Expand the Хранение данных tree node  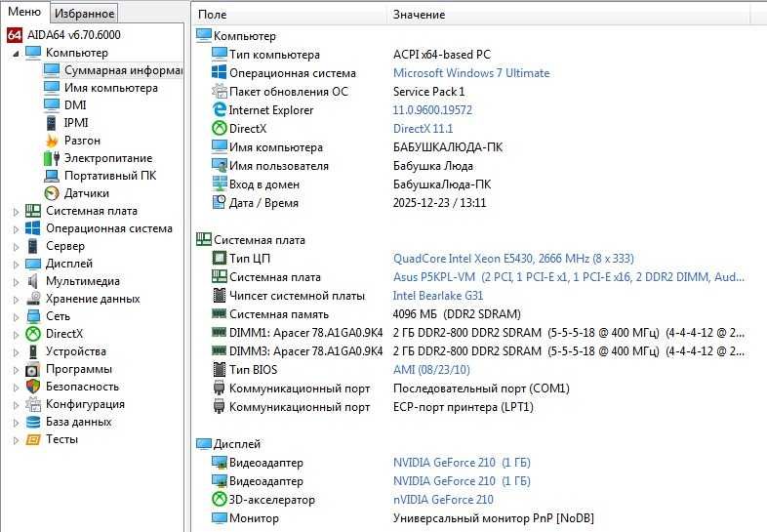(16, 299)
